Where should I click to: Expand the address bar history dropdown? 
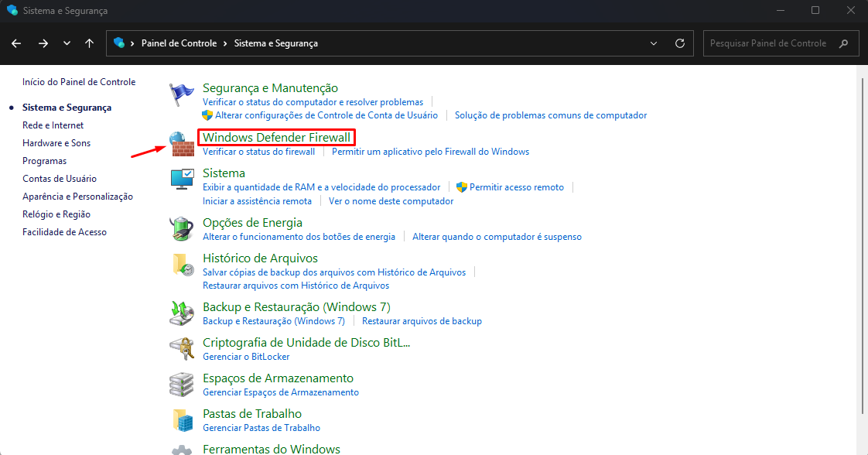click(x=654, y=43)
